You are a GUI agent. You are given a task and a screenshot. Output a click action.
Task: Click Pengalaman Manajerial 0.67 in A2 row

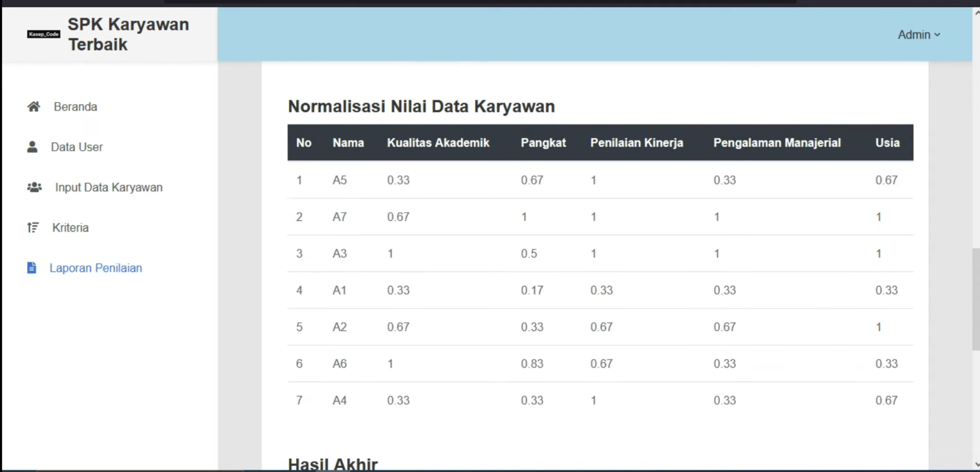click(725, 327)
